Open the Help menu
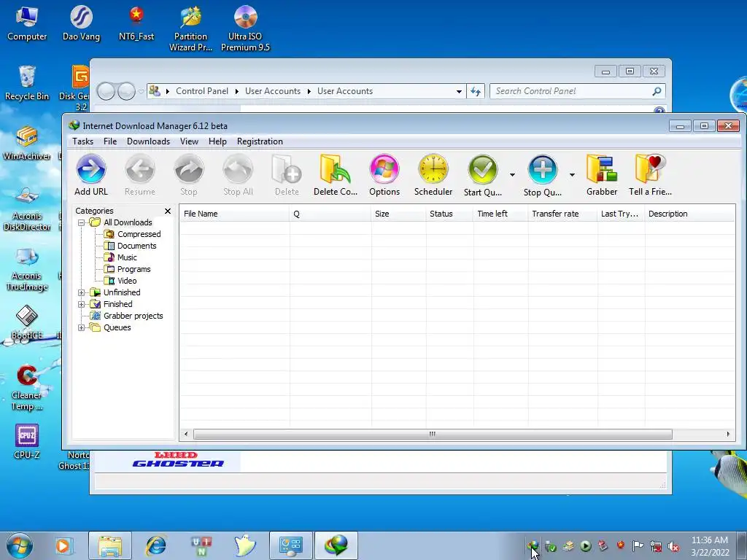The width and height of the screenshot is (747, 560). click(x=217, y=141)
